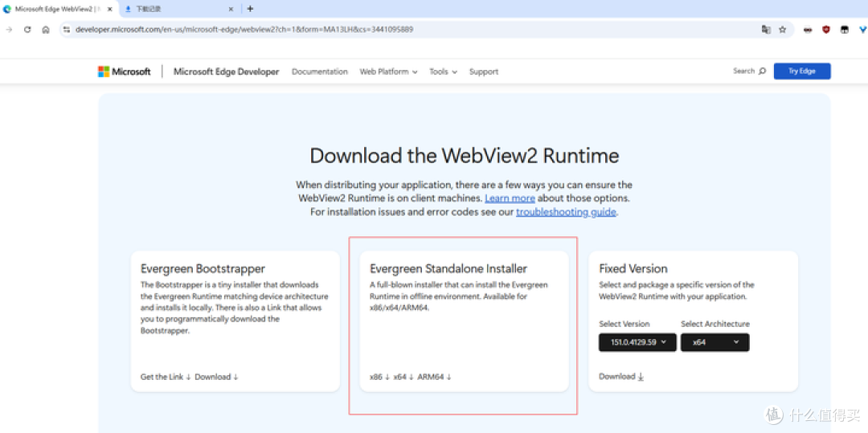The image size is (868, 433).
Task: Expand the Tools menu
Action: pos(444,71)
